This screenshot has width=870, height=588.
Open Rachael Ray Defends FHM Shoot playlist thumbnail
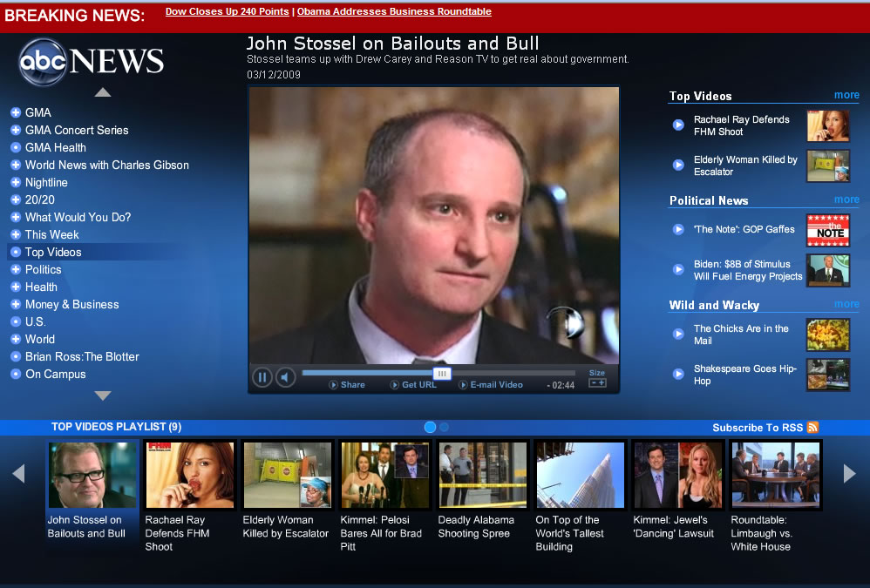coord(190,475)
